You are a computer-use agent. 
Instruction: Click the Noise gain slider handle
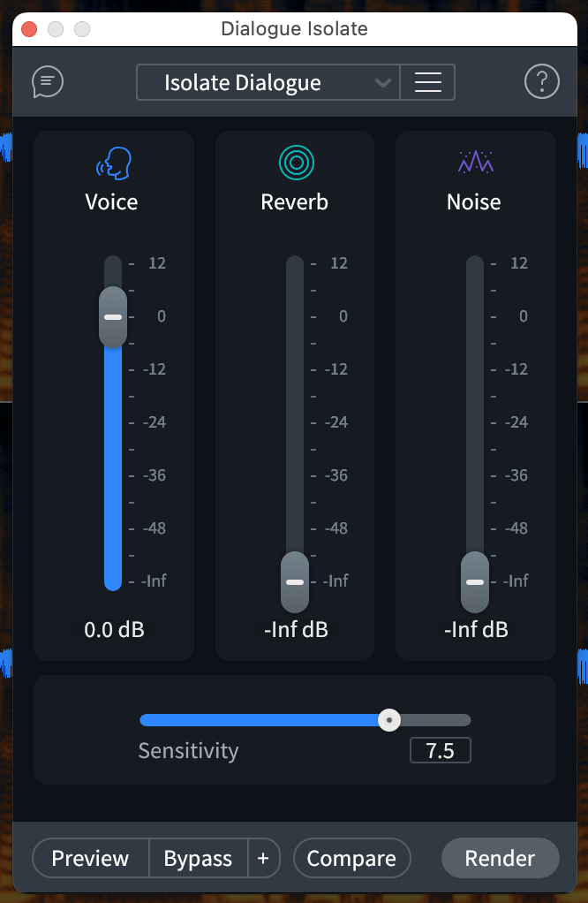[475, 582]
